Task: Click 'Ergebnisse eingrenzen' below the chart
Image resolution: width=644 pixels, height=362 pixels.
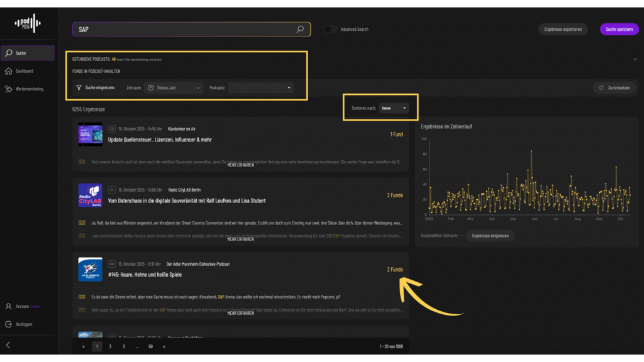Action: coord(490,236)
